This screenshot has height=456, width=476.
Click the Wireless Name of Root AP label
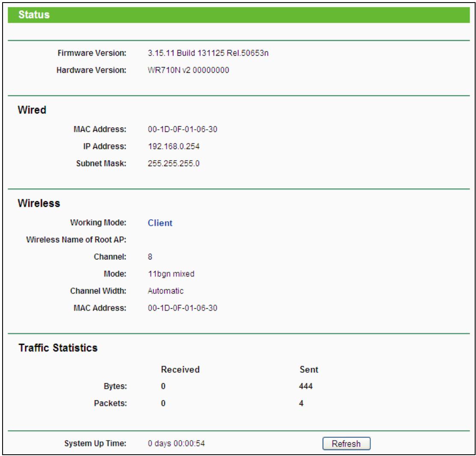[x=76, y=239]
